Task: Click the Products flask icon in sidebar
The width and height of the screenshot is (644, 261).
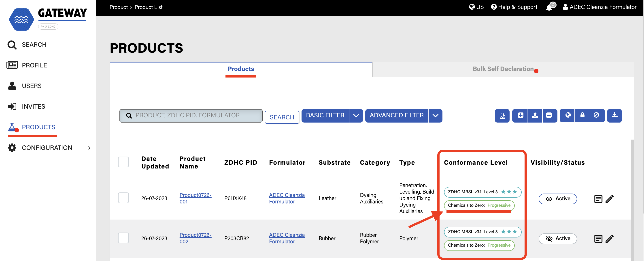Action: tap(13, 127)
